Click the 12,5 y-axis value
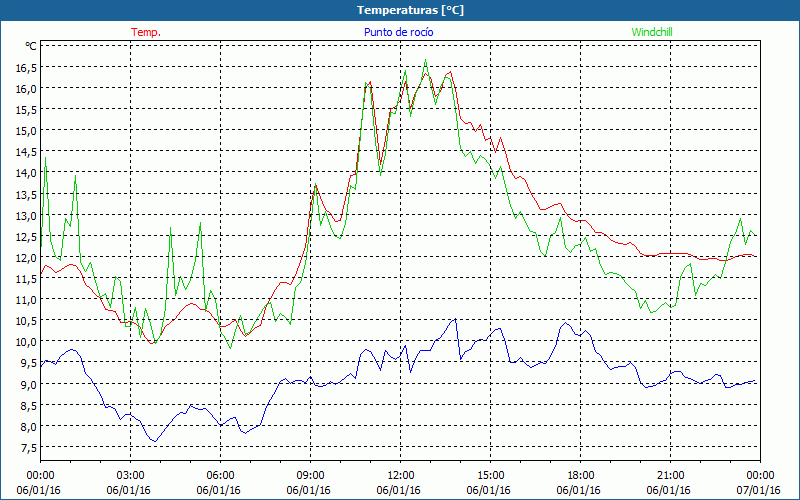Screen dimensions: 800x500 pos(27,236)
